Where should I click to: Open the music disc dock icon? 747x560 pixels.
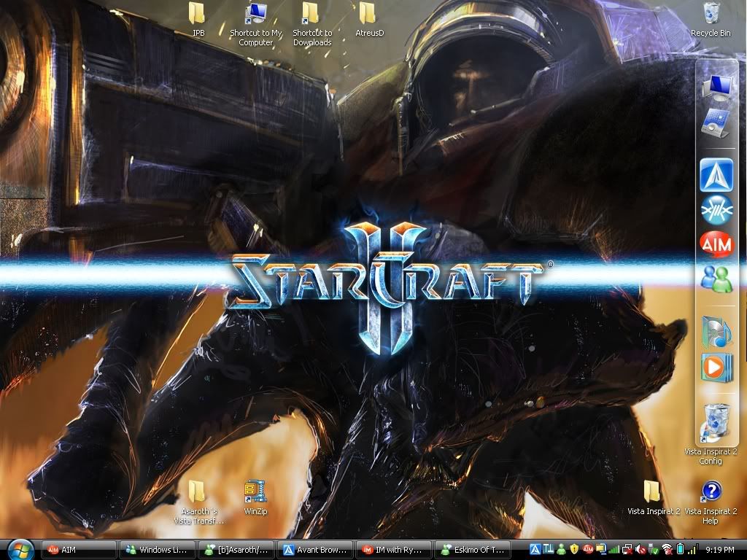click(716, 332)
